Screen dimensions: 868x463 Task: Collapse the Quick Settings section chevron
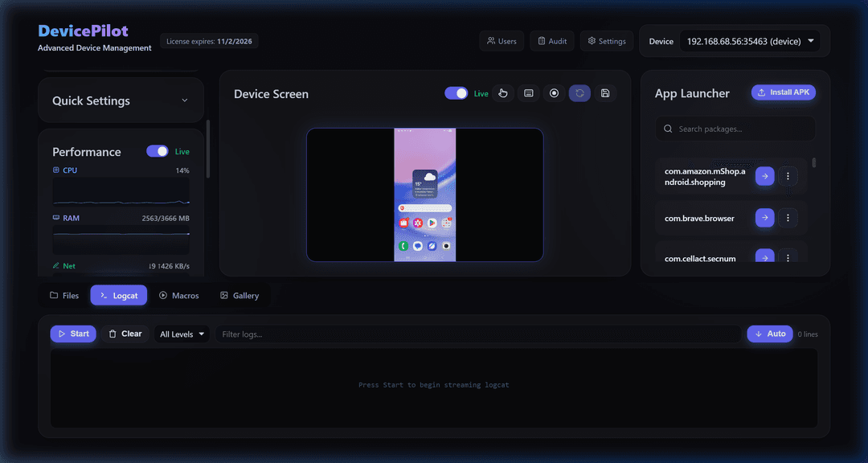[x=185, y=100]
